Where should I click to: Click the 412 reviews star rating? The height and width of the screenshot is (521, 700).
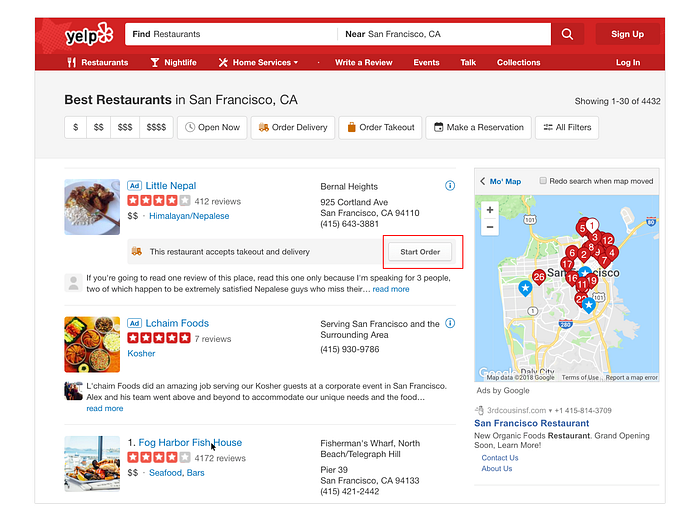click(159, 201)
